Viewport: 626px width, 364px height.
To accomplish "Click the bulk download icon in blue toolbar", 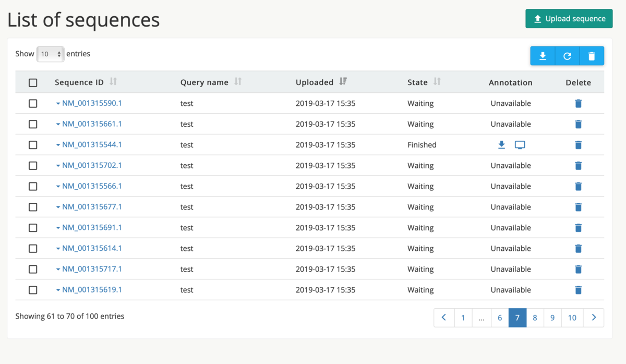I will pyautogui.click(x=543, y=56).
